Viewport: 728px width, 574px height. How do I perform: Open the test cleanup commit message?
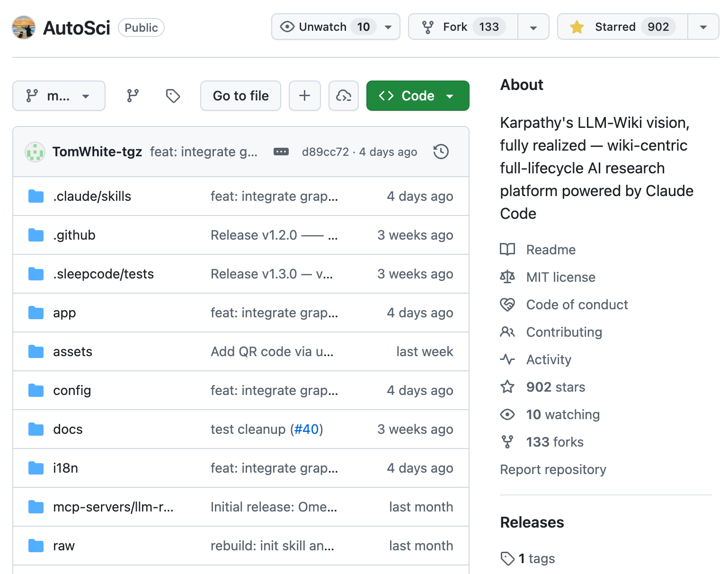(x=248, y=429)
